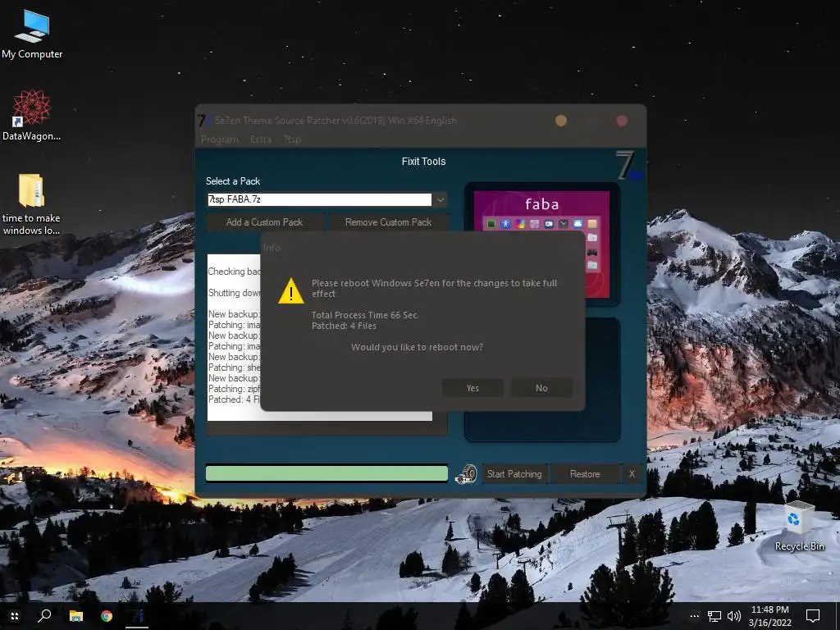Image resolution: width=840 pixels, height=630 pixels.
Task: Click the X button beside Restore
Action: tap(632, 473)
